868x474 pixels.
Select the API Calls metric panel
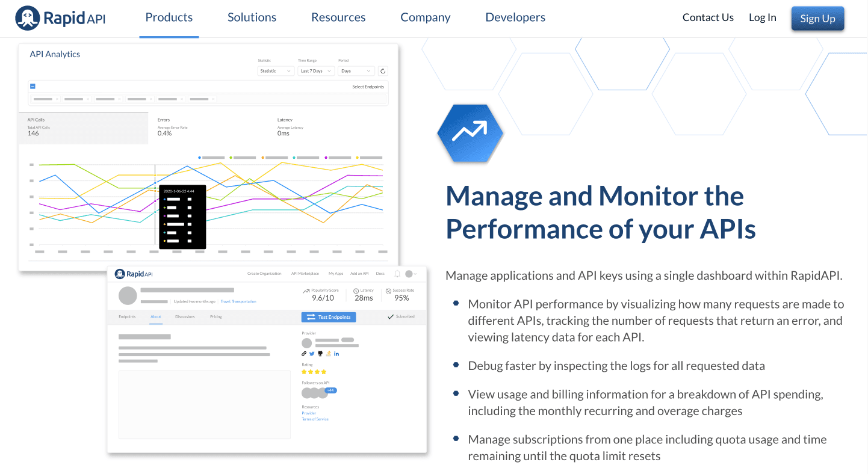point(83,128)
